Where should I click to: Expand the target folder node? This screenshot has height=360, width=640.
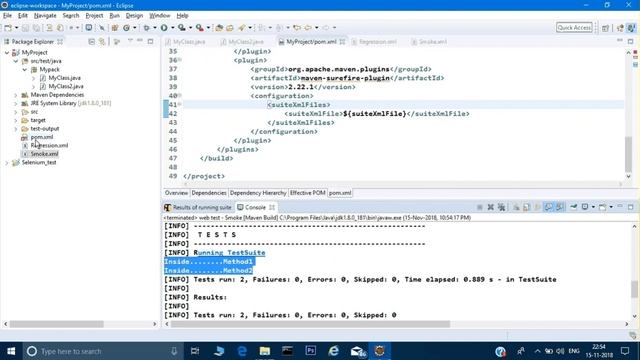16,120
